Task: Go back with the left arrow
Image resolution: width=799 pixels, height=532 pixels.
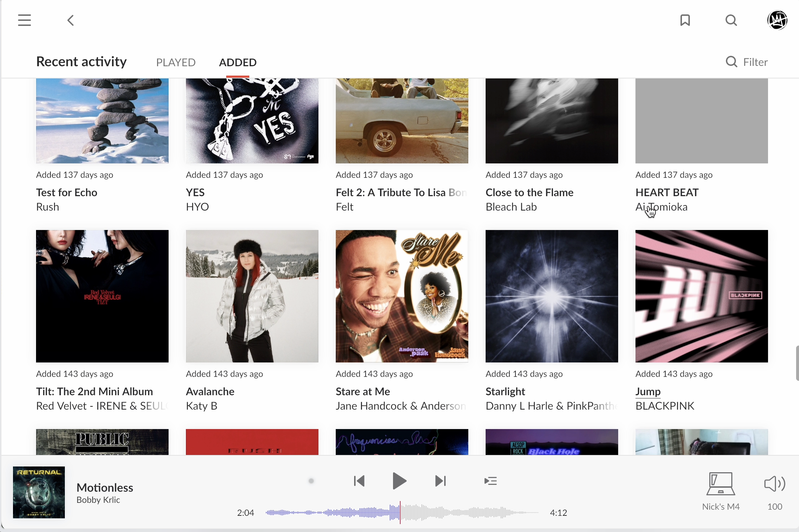Action: pos(71,20)
